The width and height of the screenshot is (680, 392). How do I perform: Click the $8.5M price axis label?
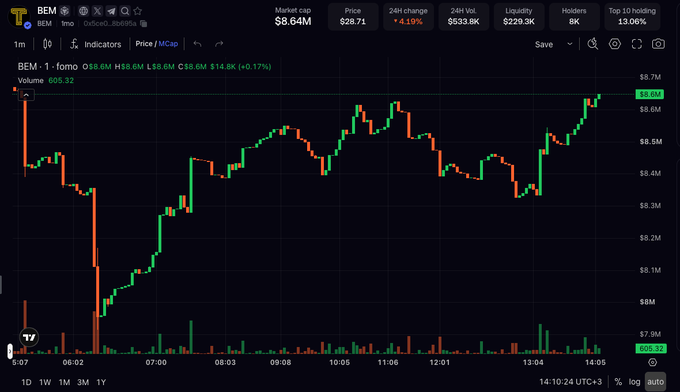651,141
